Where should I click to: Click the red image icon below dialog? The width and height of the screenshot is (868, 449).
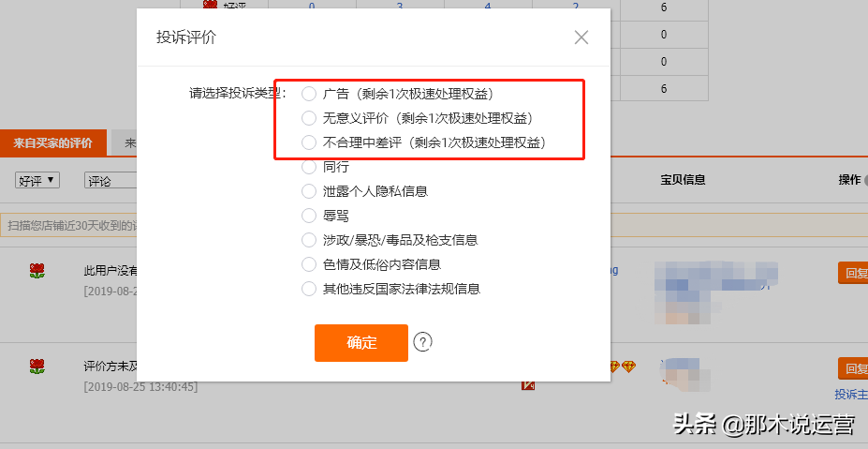click(528, 384)
